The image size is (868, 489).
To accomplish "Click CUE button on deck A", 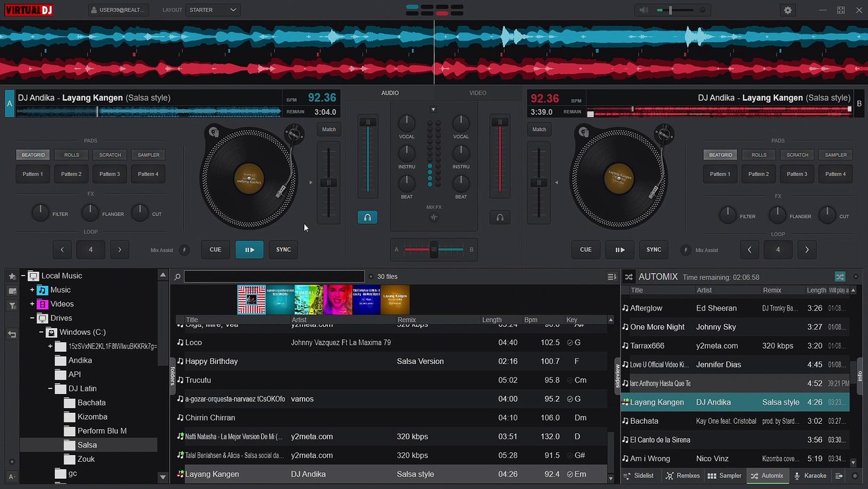I will pyautogui.click(x=215, y=250).
